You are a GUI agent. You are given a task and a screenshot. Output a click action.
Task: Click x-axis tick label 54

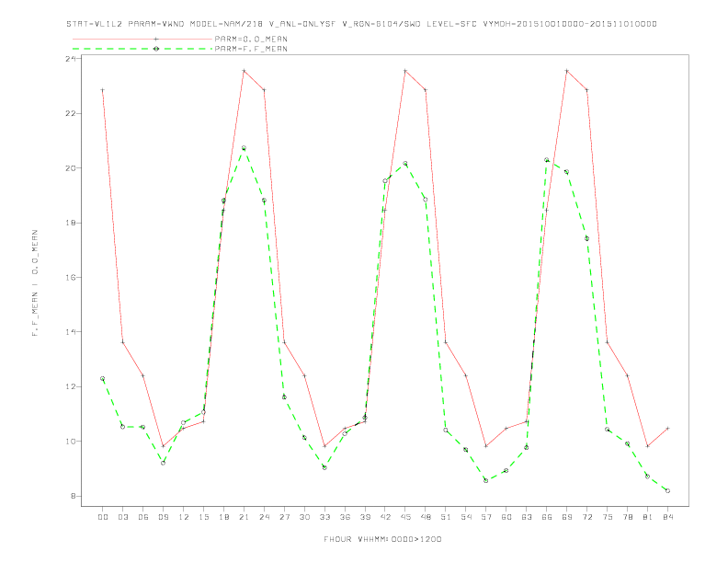click(466, 517)
